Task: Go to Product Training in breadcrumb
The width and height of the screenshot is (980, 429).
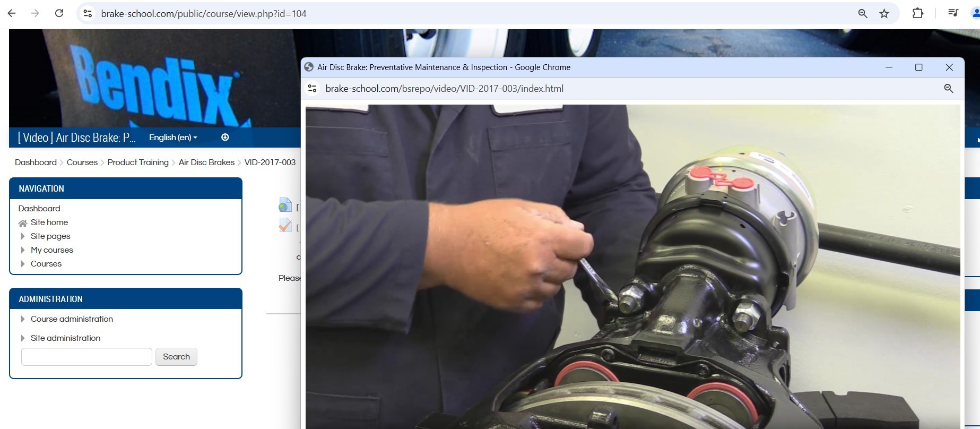Action: (138, 162)
